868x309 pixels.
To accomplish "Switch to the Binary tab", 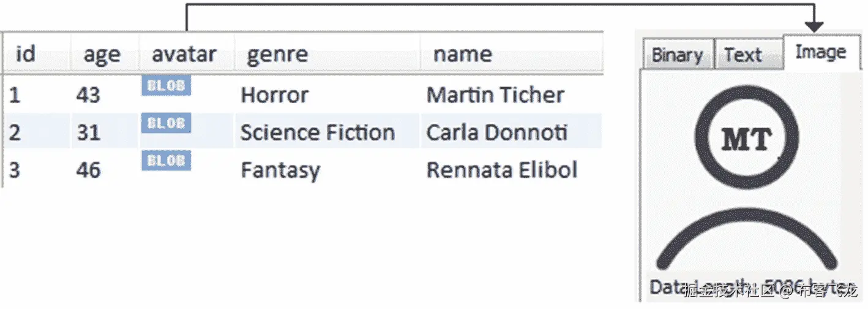I will (677, 55).
